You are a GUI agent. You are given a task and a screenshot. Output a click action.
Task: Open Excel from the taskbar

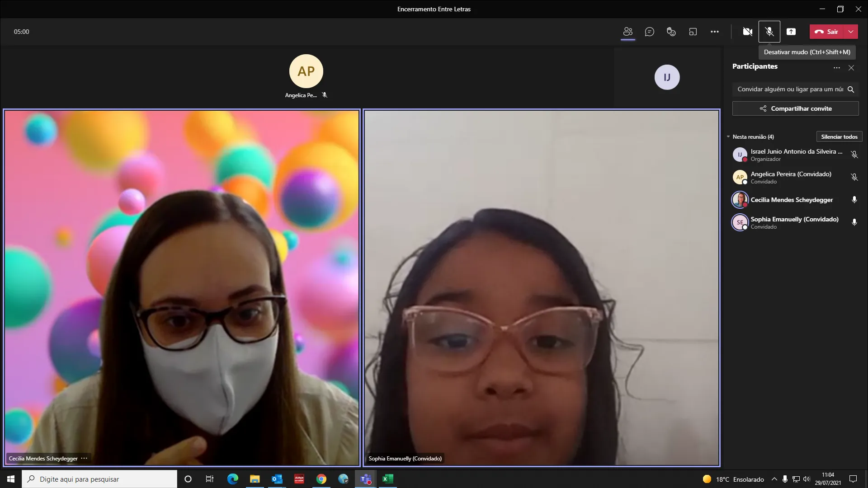[387, 479]
